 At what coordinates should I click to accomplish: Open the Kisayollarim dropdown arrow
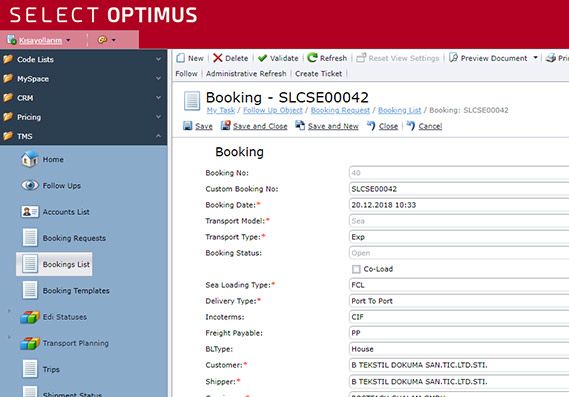click(68, 40)
